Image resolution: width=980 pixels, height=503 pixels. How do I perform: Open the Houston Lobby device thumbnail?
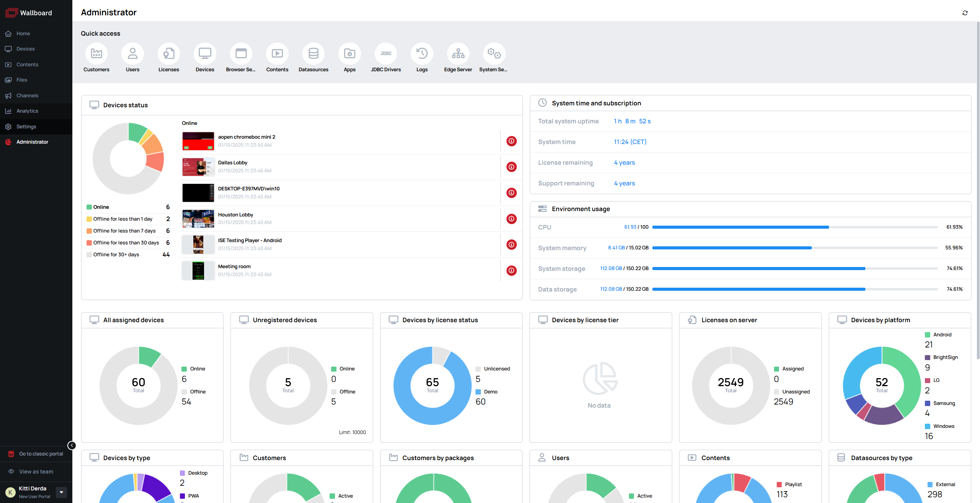point(198,219)
